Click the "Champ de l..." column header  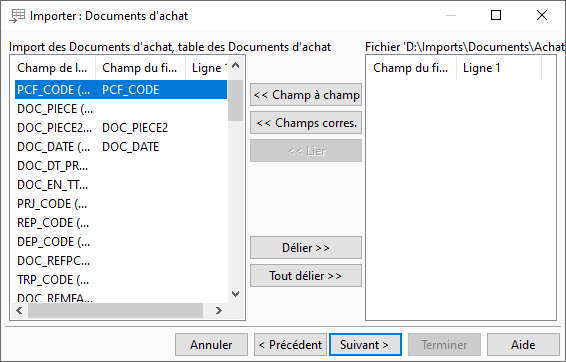[53, 68]
